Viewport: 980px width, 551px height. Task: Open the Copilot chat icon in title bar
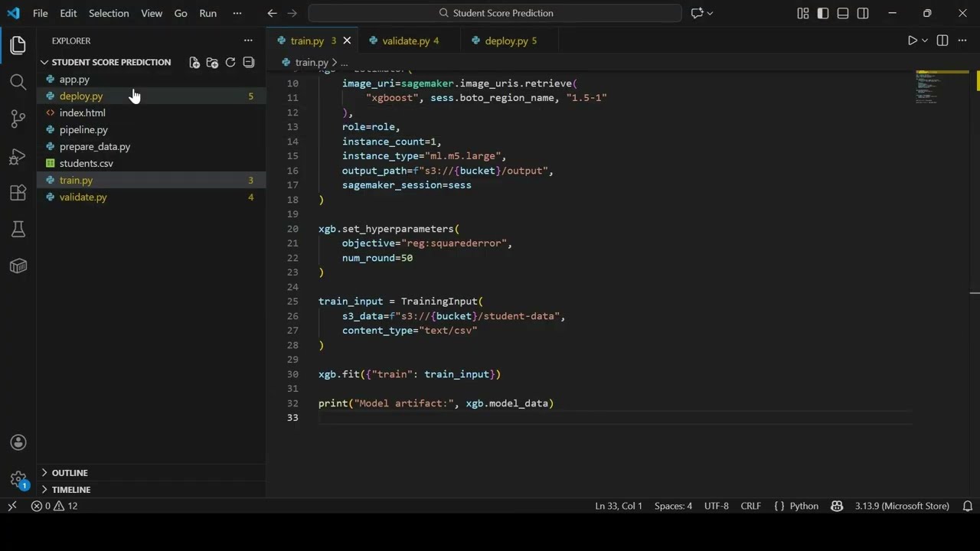(697, 13)
